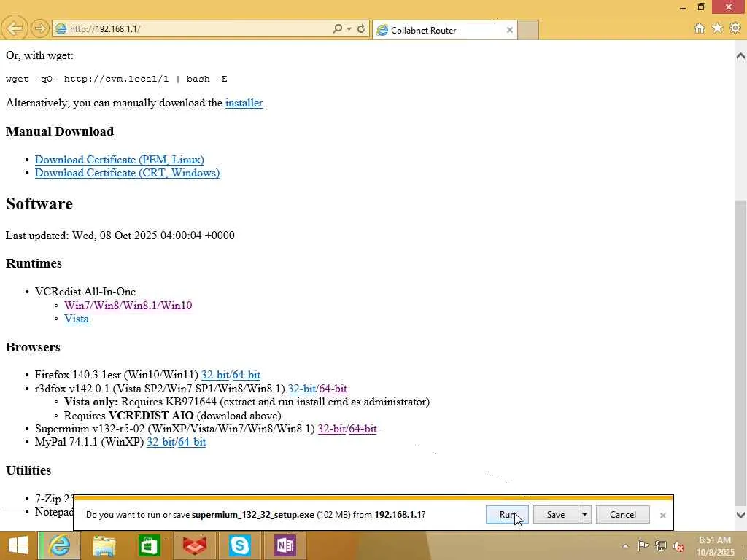Download Firefox 140.3.1esr 64-bit
The width and height of the screenshot is (747, 560).
[247, 375]
